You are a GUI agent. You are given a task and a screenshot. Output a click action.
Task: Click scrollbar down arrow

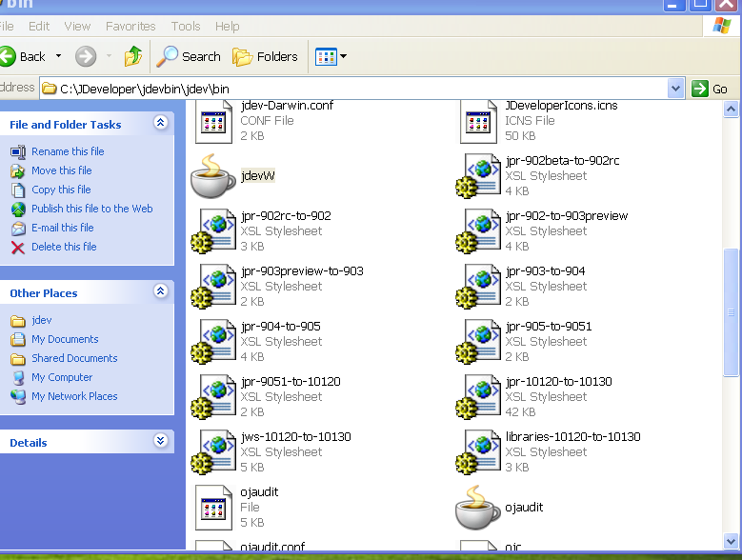(731, 541)
